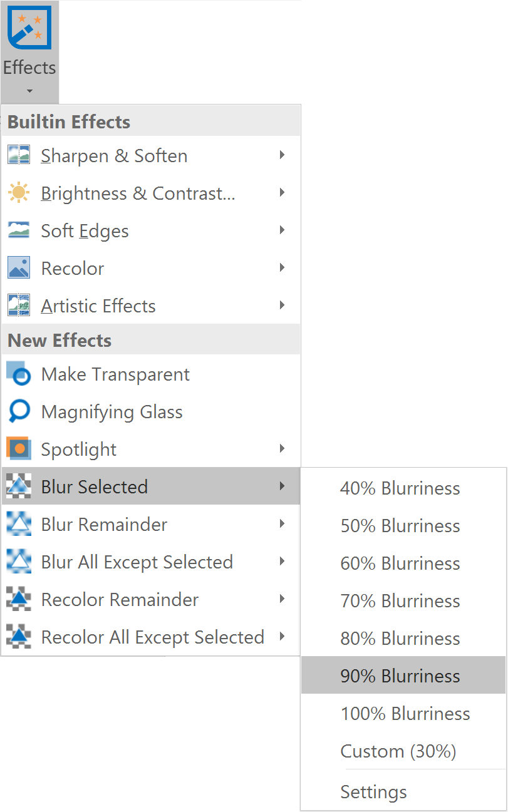
Task: Open blur Settings
Action: point(373,792)
